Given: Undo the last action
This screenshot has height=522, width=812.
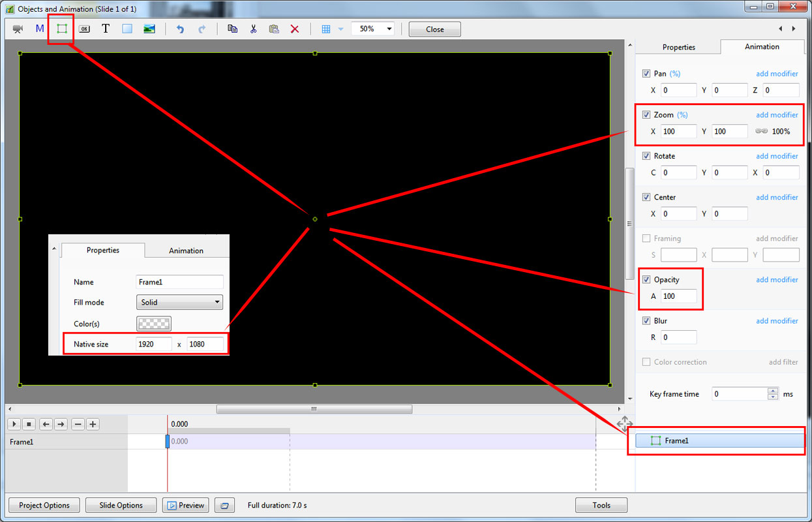Looking at the screenshot, I should point(181,29).
